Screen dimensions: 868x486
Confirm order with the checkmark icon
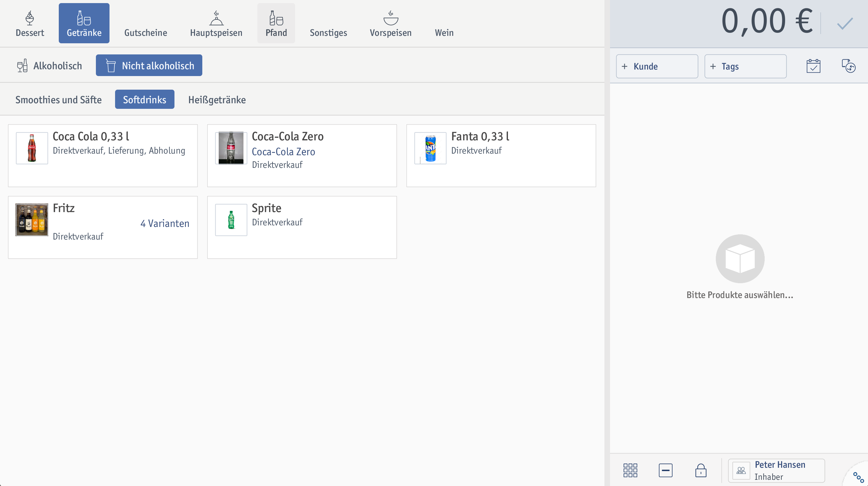845,23
